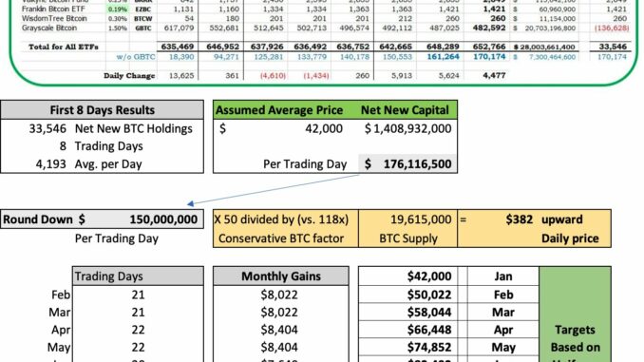Select the $8,404 gain in May row
This screenshot has height=362, width=644.
pyautogui.click(x=279, y=347)
